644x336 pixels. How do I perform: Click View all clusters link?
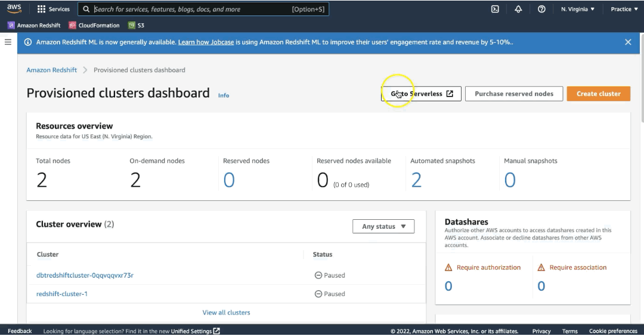pyautogui.click(x=227, y=313)
